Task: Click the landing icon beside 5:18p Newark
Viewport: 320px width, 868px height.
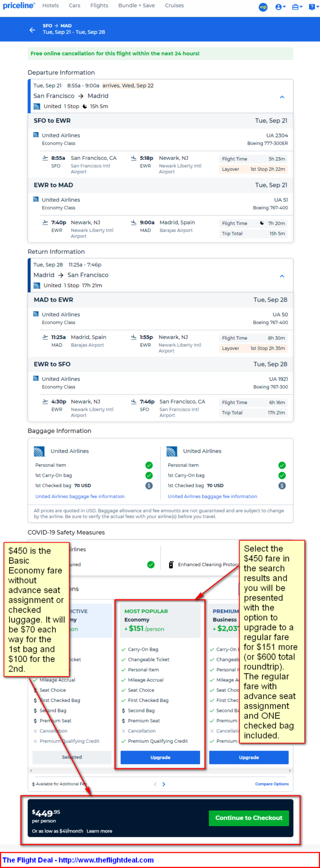Action: click(x=134, y=158)
